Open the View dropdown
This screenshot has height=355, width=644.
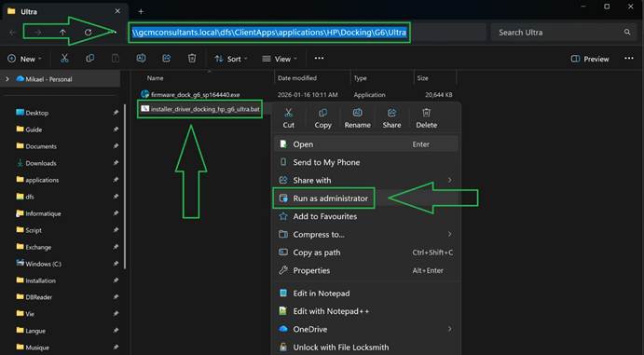[280, 59]
